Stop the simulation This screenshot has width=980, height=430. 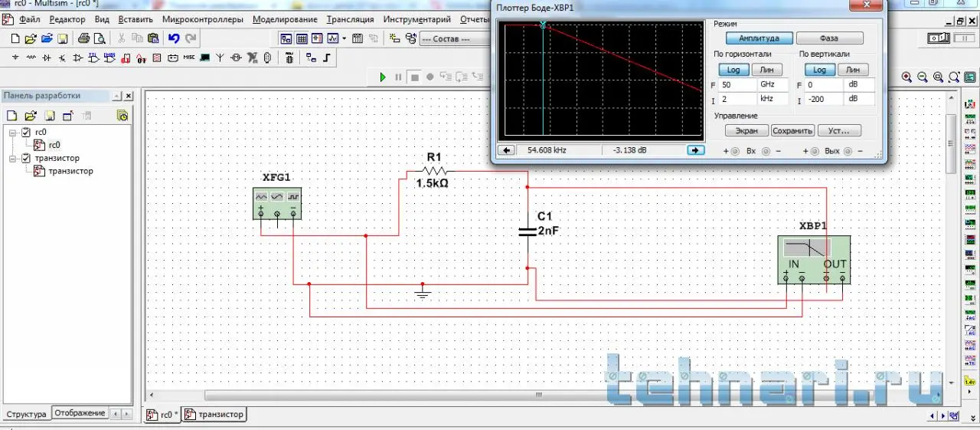(414, 77)
